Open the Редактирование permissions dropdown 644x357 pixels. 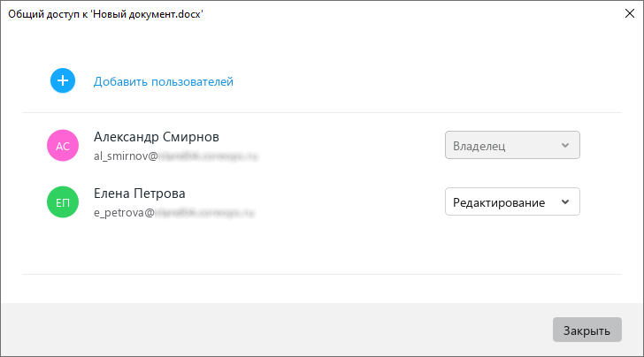512,201
